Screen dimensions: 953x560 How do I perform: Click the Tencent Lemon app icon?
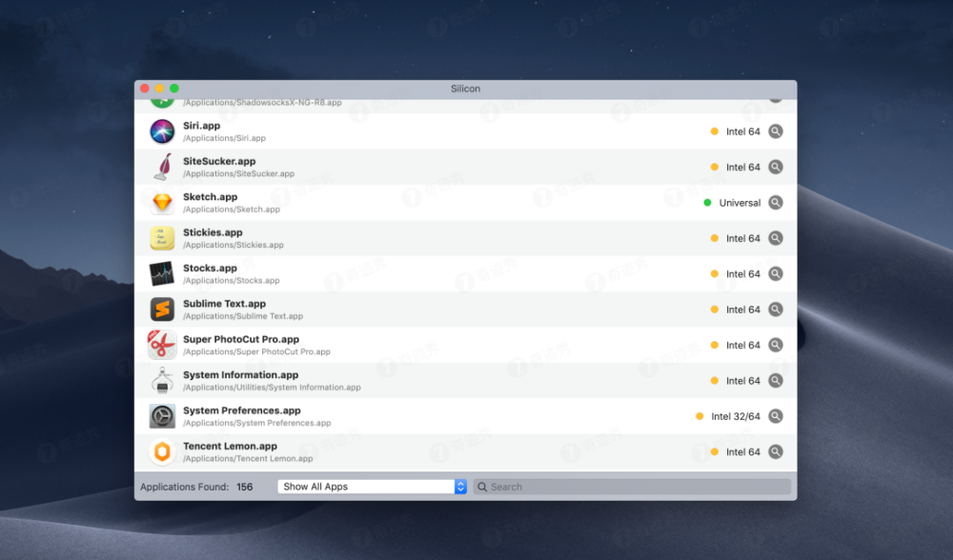coord(162,451)
